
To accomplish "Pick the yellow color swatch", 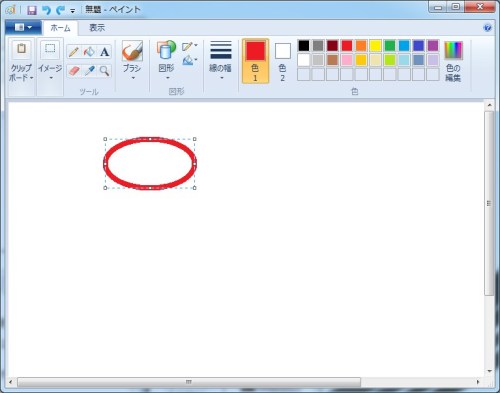I will point(375,46).
